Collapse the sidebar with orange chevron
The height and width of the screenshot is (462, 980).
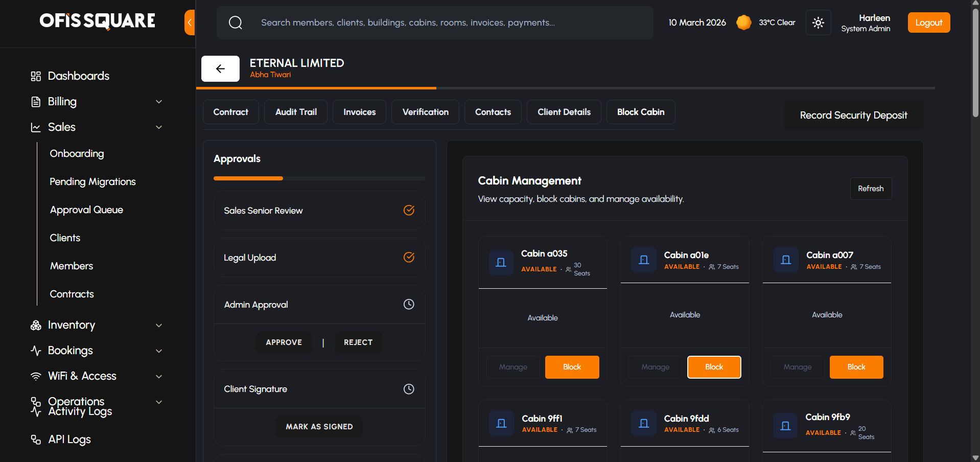coord(190,22)
